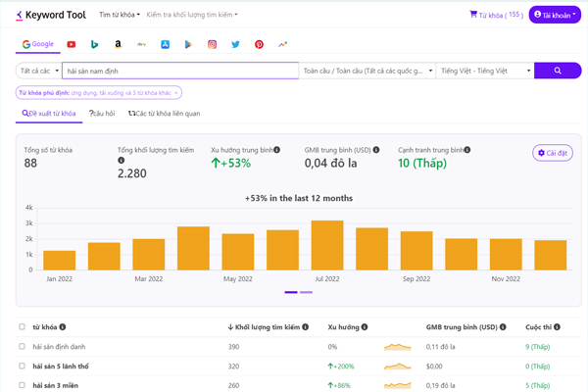Open the câu hỏi tab
Viewport: 588px width, 392px height.
[102, 114]
